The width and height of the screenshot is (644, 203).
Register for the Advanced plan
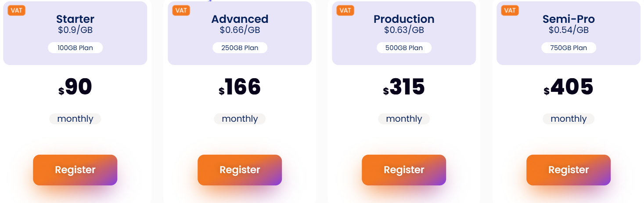coord(240,170)
